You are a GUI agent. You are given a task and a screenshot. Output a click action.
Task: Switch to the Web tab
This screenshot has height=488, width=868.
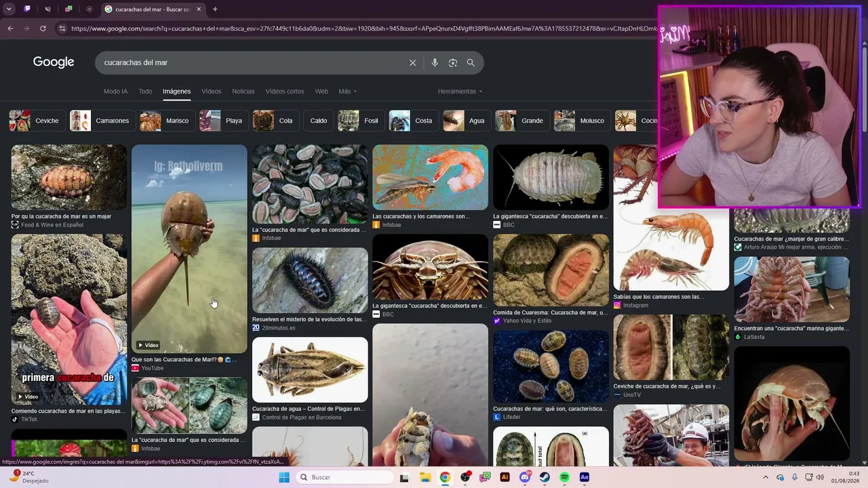[321, 91]
